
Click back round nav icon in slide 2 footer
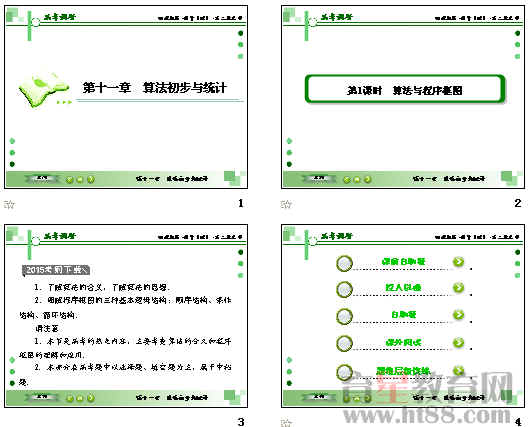[x=347, y=180]
